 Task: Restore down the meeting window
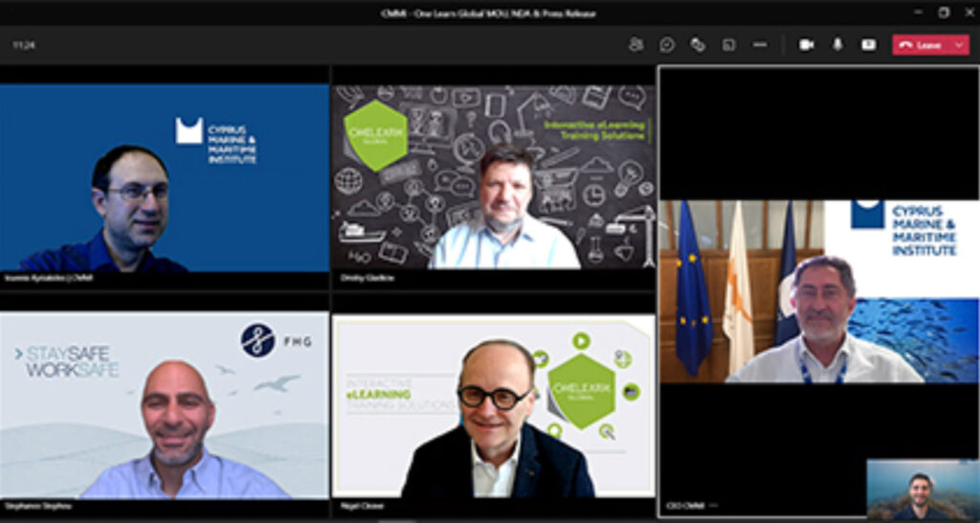943,12
